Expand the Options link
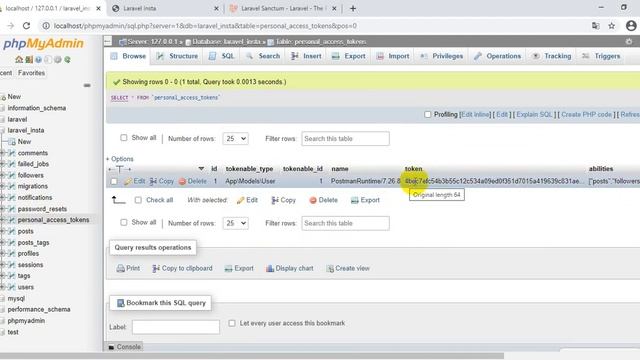The height and width of the screenshot is (360, 640). tap(120, 159)
